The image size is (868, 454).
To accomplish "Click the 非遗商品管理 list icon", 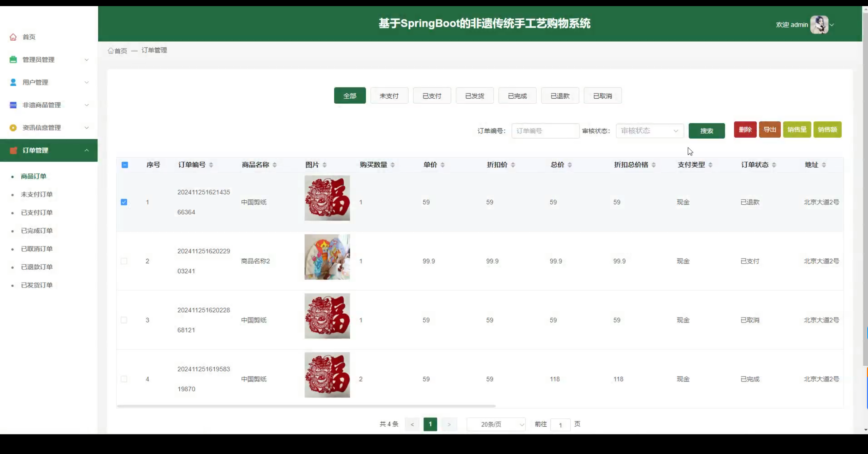I will click(13, 105).
